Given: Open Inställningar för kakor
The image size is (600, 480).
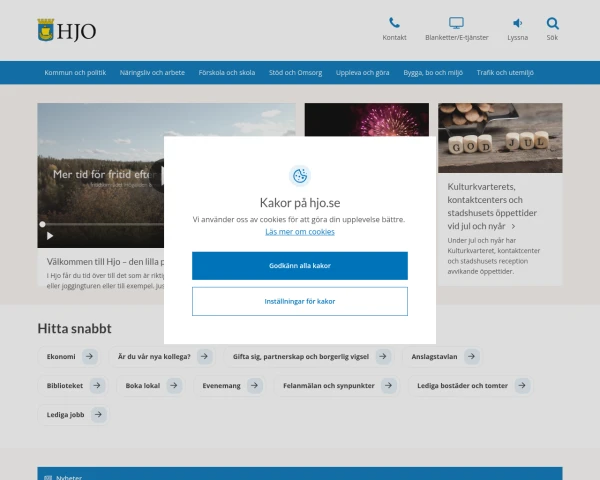Looking at the screenshot, I should (300, 301).
